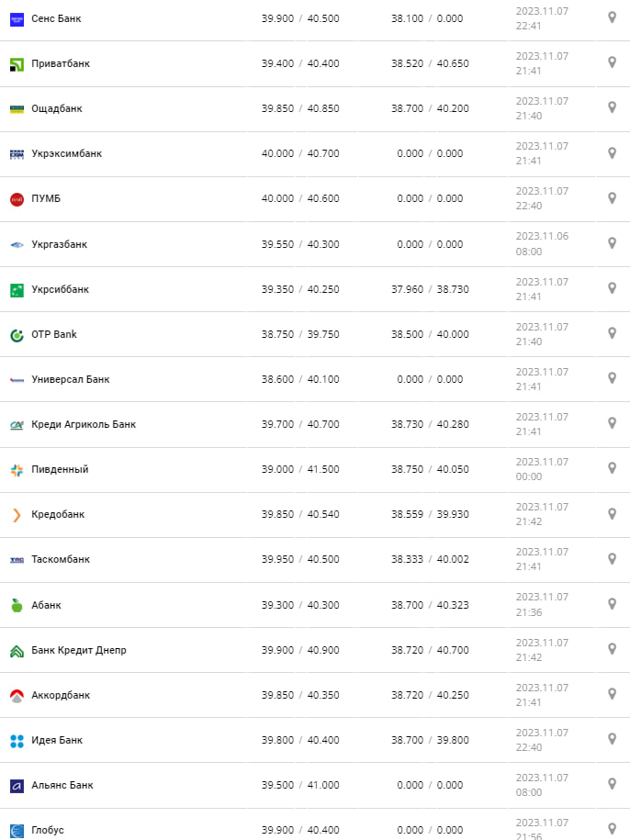Click map pin in Альянс Банк row
This screenshot has height=840, width=630.
[612, 784]
